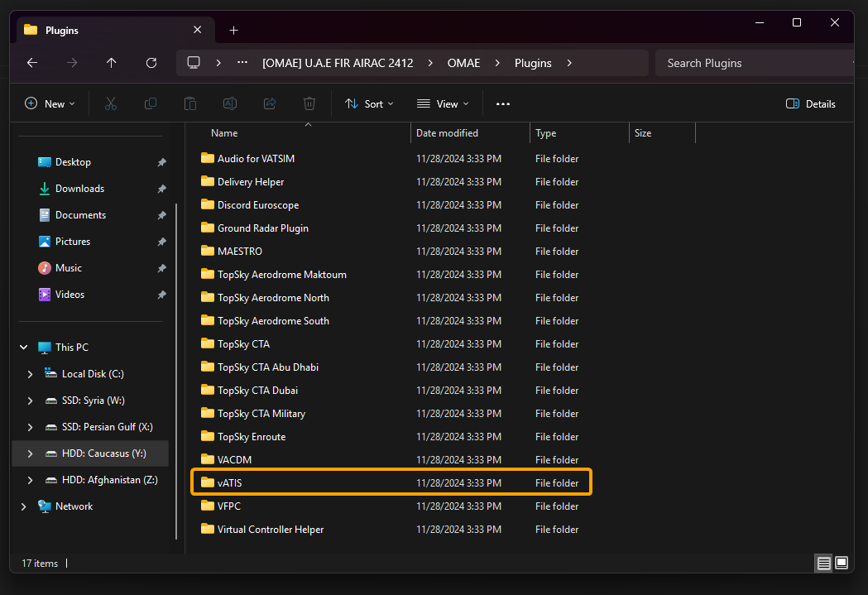Sort by Type column header

[x=579, y=133]
